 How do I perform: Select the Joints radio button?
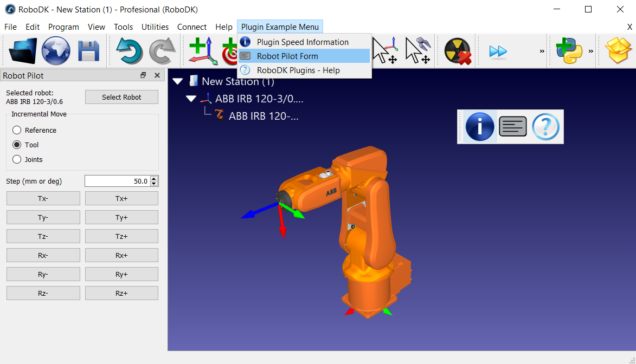point(17,159)
